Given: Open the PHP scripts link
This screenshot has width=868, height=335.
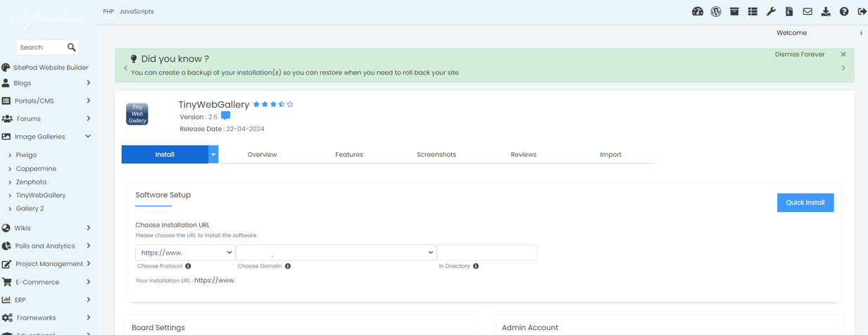Looking at the screenshot, I should click(108, 11).
